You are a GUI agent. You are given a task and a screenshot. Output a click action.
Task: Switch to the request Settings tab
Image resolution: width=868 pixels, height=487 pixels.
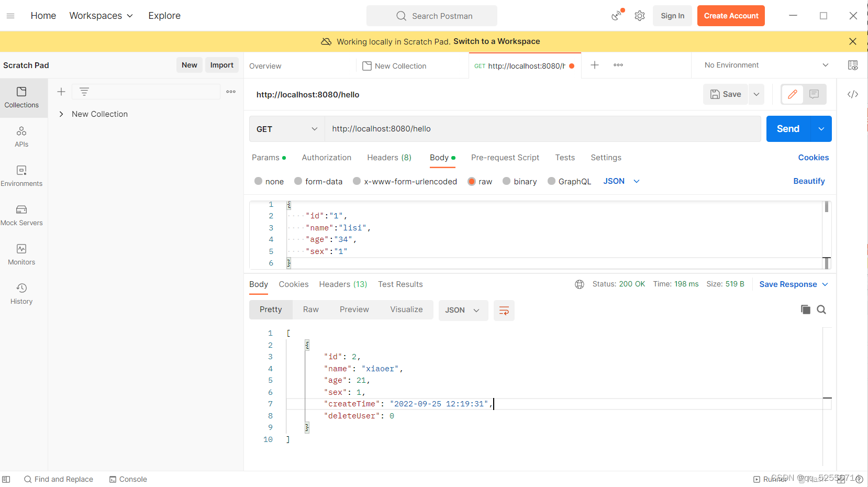point(606,158)
